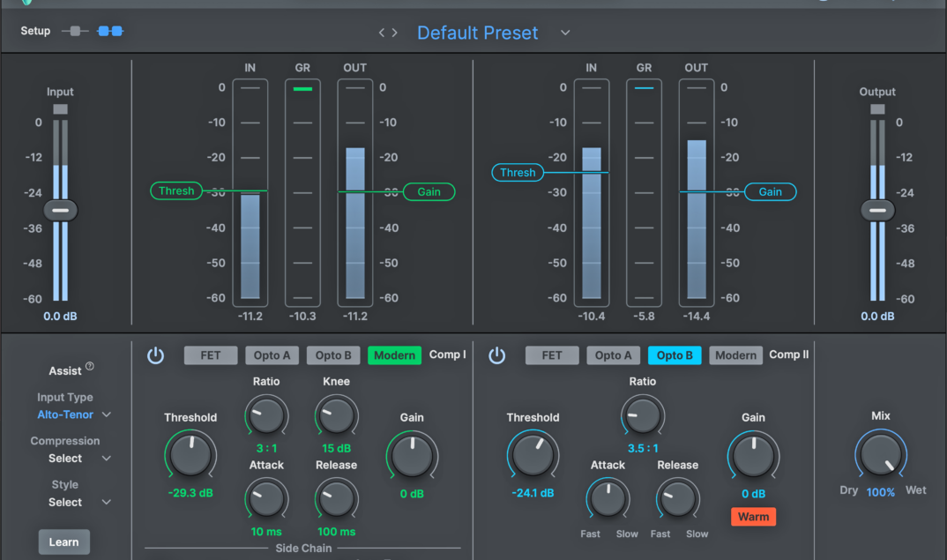Click the Learn button
The image size is (947, 560).
click(x=64, y=541)
